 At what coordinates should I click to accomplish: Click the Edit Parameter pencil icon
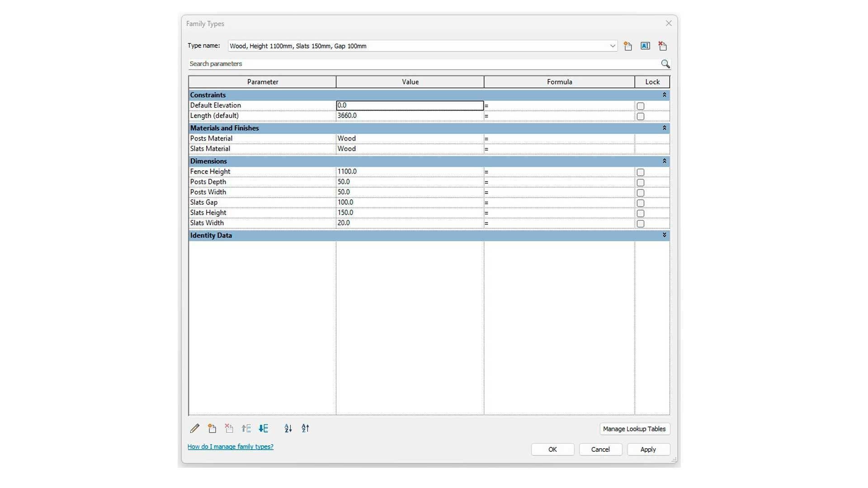[195, 428]
